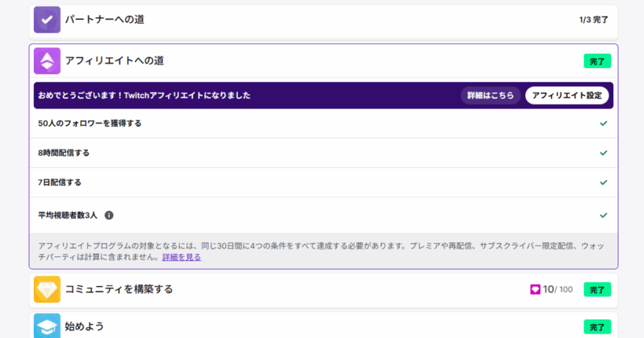Click checkmark on 平均視聴者数3人 row

pyautogui.click(x=604, y=215)
